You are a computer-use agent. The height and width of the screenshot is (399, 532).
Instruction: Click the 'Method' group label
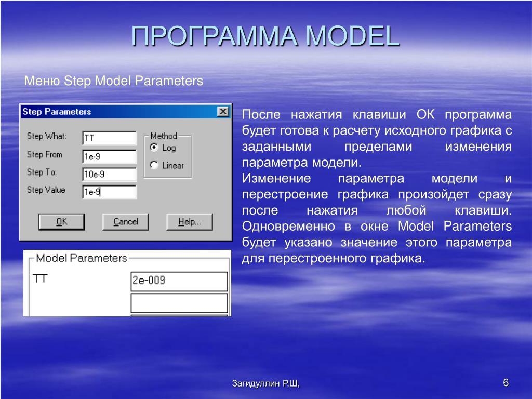pos(164,136)
